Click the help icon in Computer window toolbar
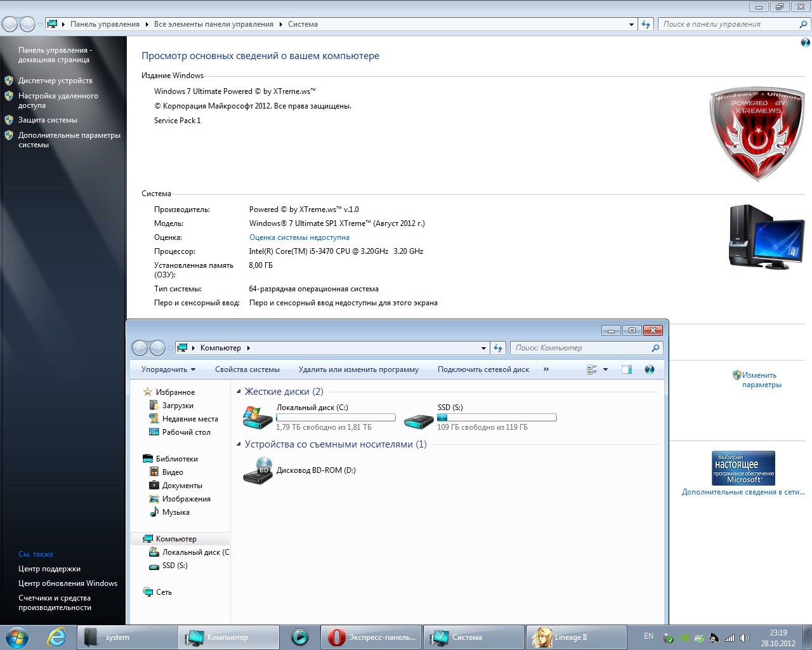Viewport: 812px width, 650px height. (x=649, y=369)
